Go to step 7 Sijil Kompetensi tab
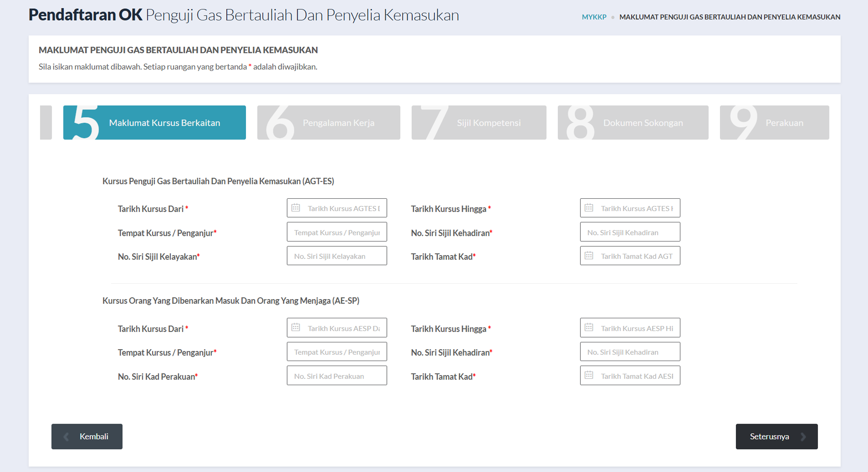The image size is (868, 472). tap(478, 123)
